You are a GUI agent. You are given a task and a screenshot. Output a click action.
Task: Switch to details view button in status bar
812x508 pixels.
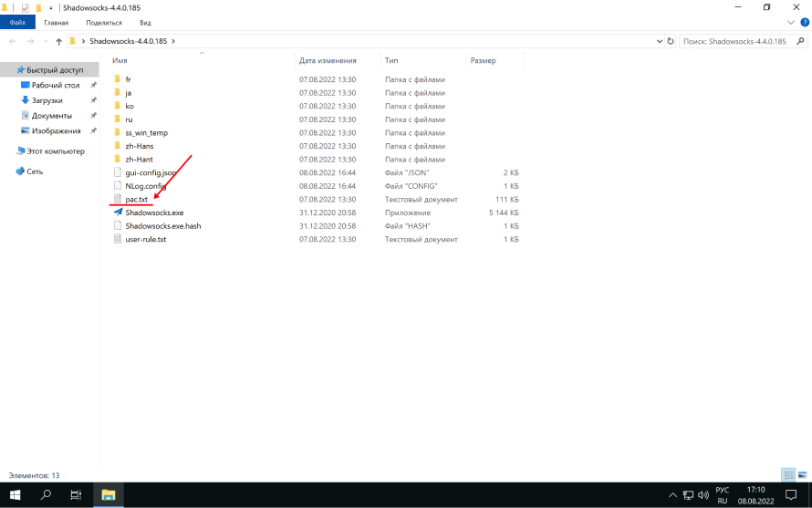coord(788,475)
